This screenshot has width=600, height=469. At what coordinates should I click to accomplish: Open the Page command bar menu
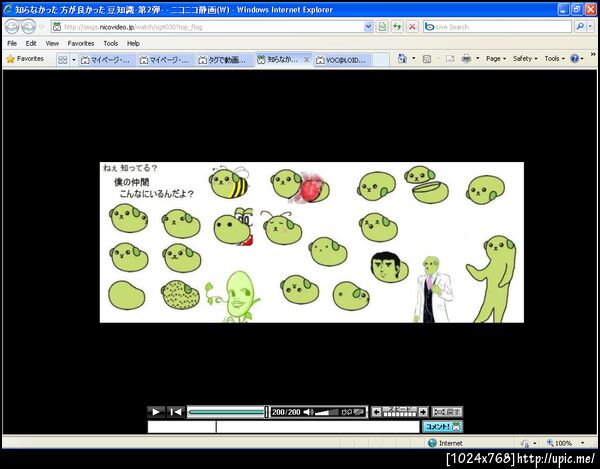pyautogui.click(x=496, y=59)
